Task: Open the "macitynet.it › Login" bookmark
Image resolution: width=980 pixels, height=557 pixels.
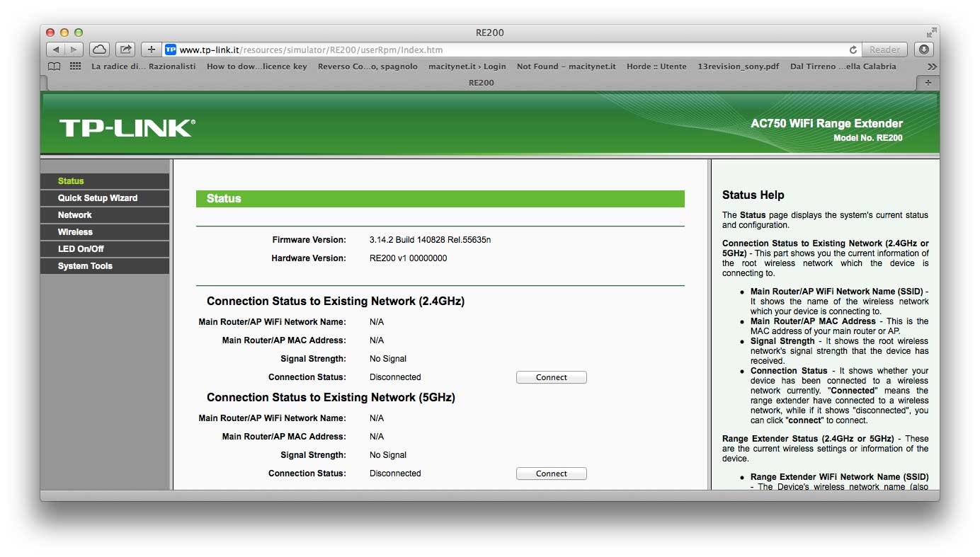Action: click(x=467, y=67)
